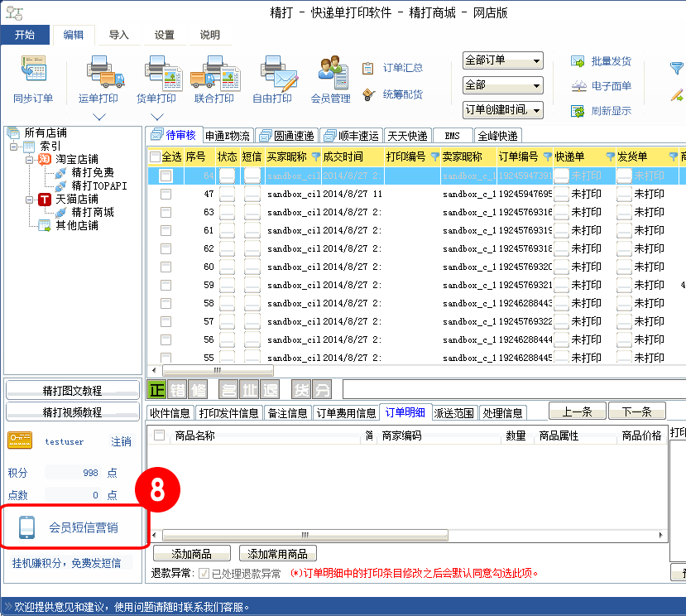This screenshot has width=686, height=616.
Task: Click the 批量发货 batch shipping icon
Action: point(578,62)
